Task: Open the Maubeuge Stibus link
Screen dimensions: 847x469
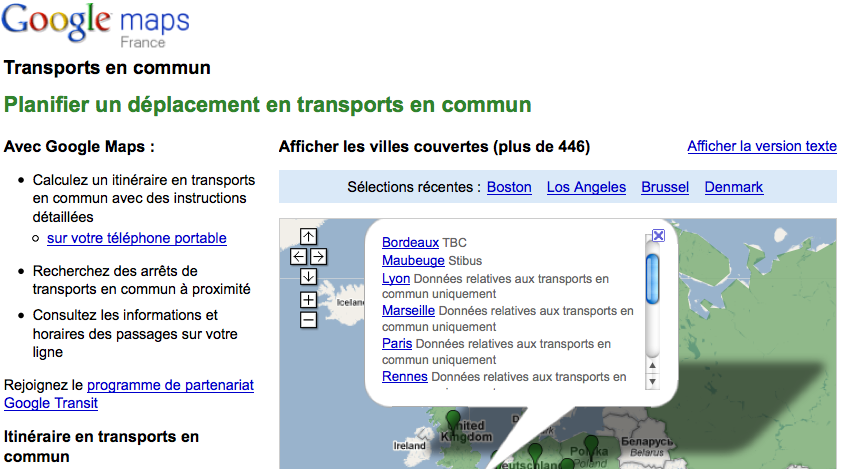Action: (x=413, y=260)
